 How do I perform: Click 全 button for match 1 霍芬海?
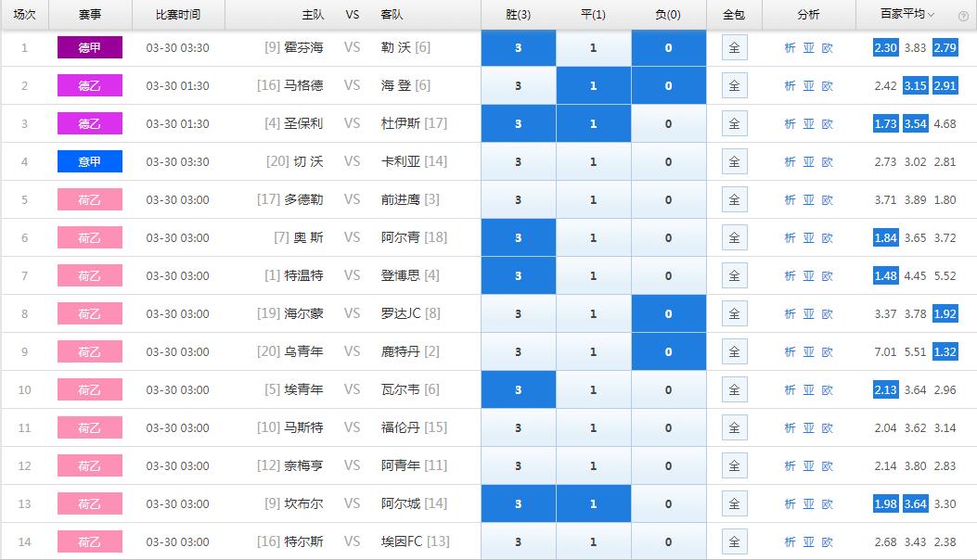735,48
